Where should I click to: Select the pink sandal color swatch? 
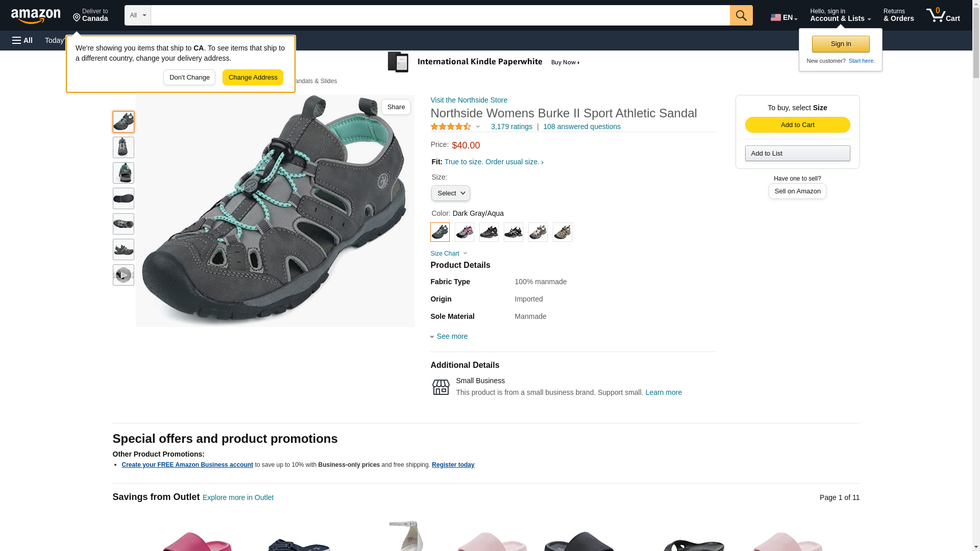[464, 233]
